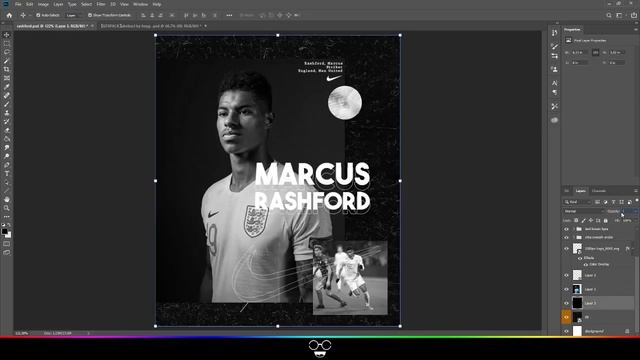Select the Pen tool

[7, 165]
